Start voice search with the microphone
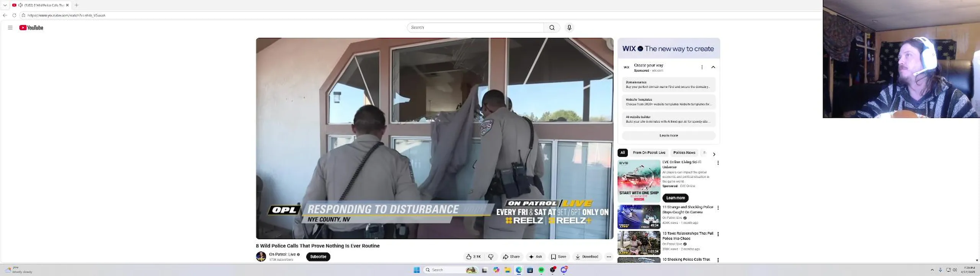Viewport: 980px width, 276px height. 569,28
